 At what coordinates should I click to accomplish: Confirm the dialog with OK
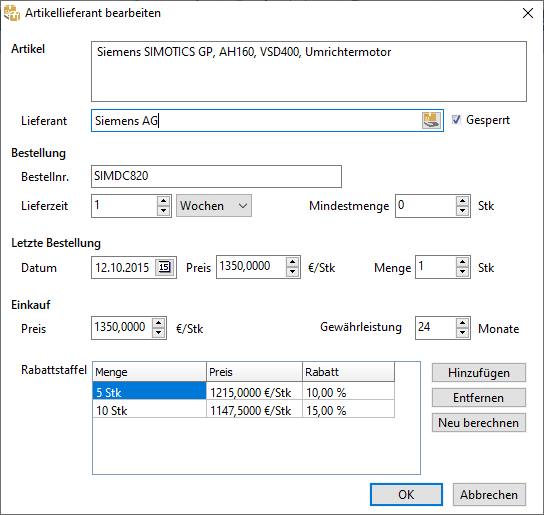tap(406, 495)
